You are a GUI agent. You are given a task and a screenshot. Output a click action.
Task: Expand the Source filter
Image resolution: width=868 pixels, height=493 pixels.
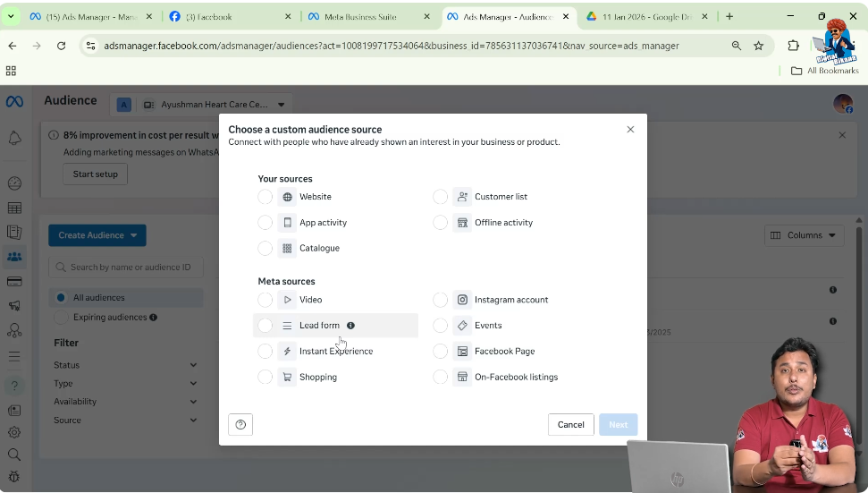click(x=125, y=421)
